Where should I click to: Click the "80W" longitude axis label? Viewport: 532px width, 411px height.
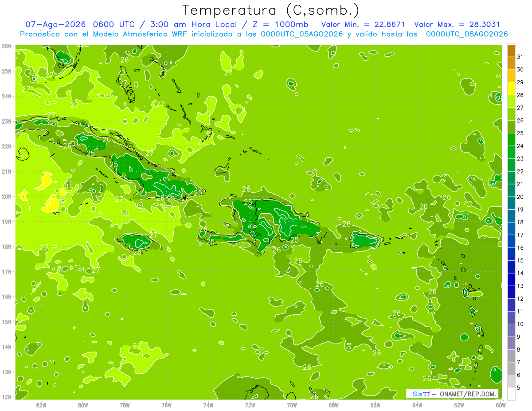(83, 405)
